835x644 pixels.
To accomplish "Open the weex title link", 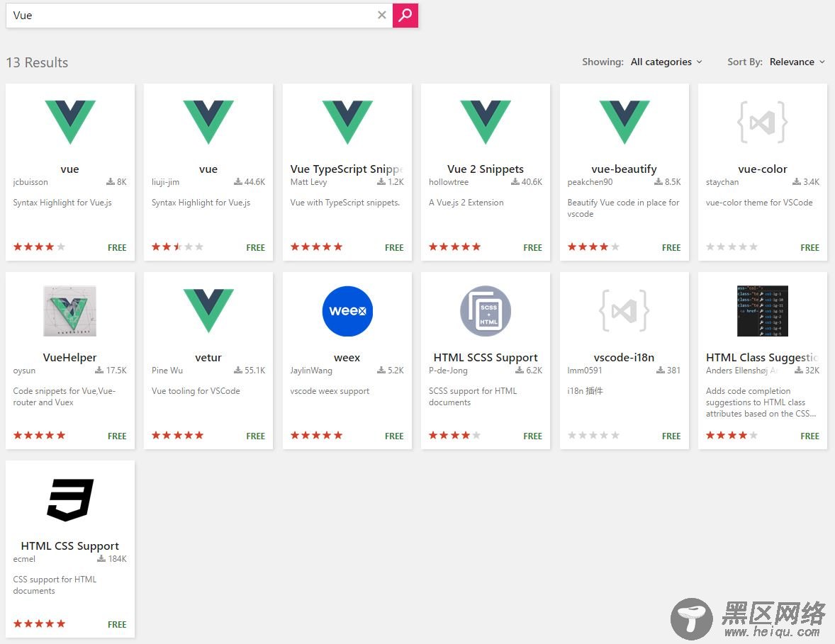I will (x=347, y=357).
